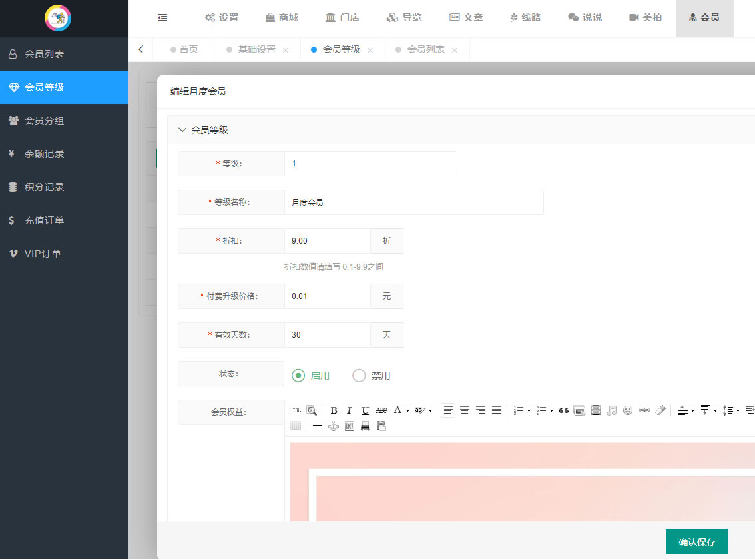The width and height of the screenshot is (755, 560).
Task: Open 余额记录 in sidebar
Action: 64,154
